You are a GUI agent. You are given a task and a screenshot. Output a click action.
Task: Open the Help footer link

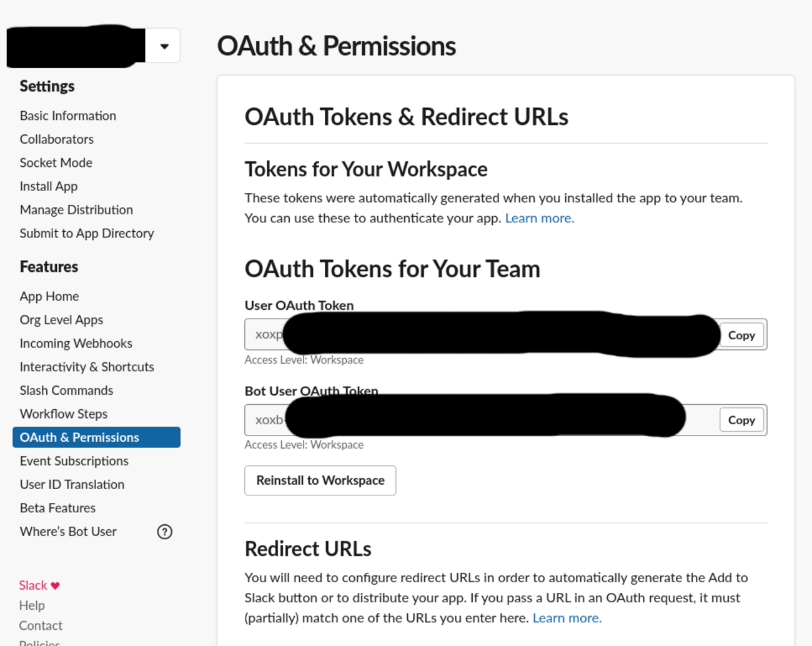pos(32,605)
